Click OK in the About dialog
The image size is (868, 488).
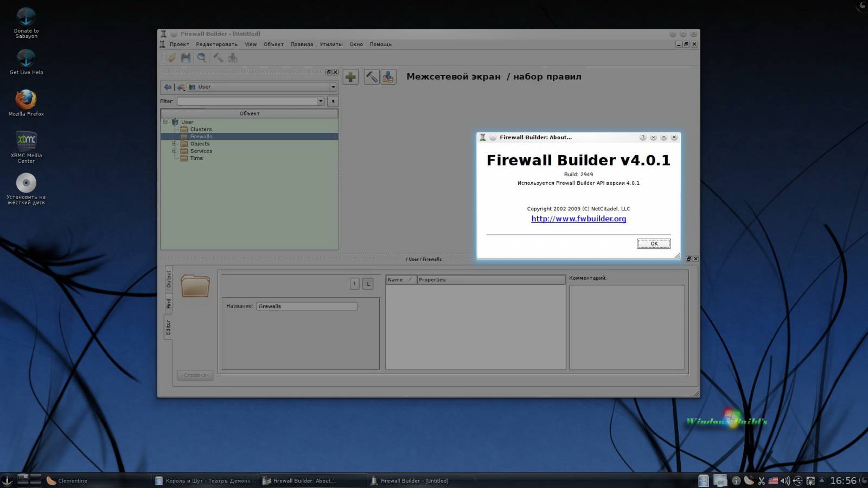(654, 243)
